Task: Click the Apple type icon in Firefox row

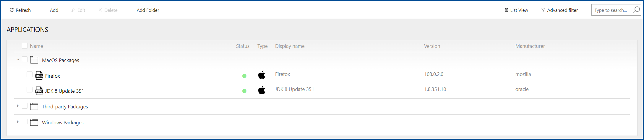Action: 262,75
